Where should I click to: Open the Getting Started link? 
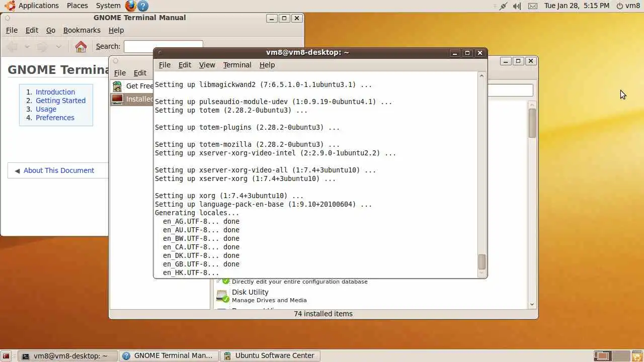(x=60, y=101)
